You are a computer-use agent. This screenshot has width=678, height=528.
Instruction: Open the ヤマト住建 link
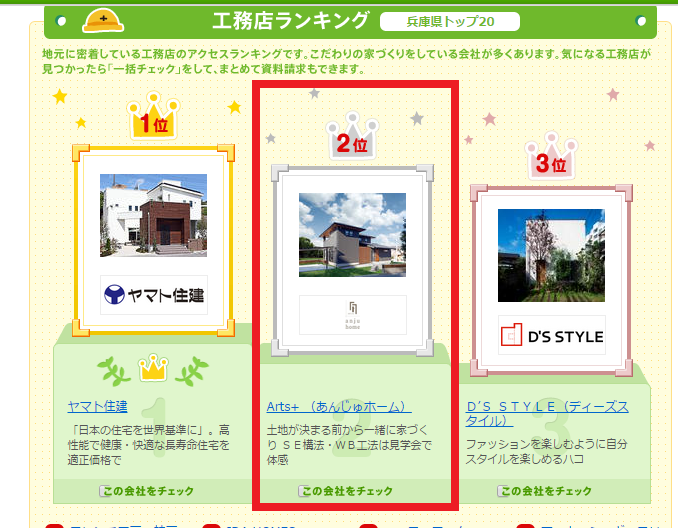97,406
